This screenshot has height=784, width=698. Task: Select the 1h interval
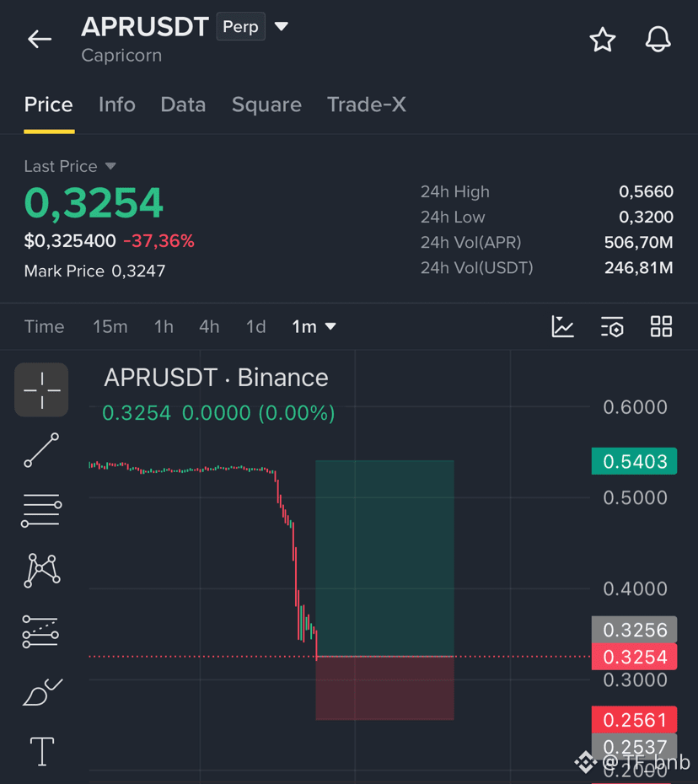coord(164,326)
